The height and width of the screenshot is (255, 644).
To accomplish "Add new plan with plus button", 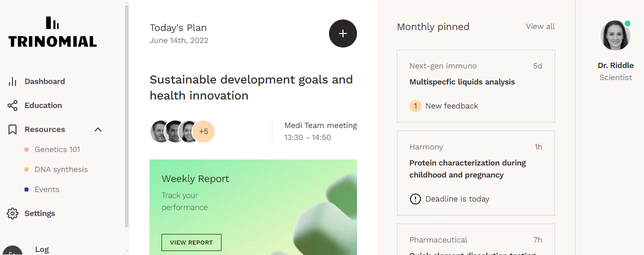I will coord(343,33).
